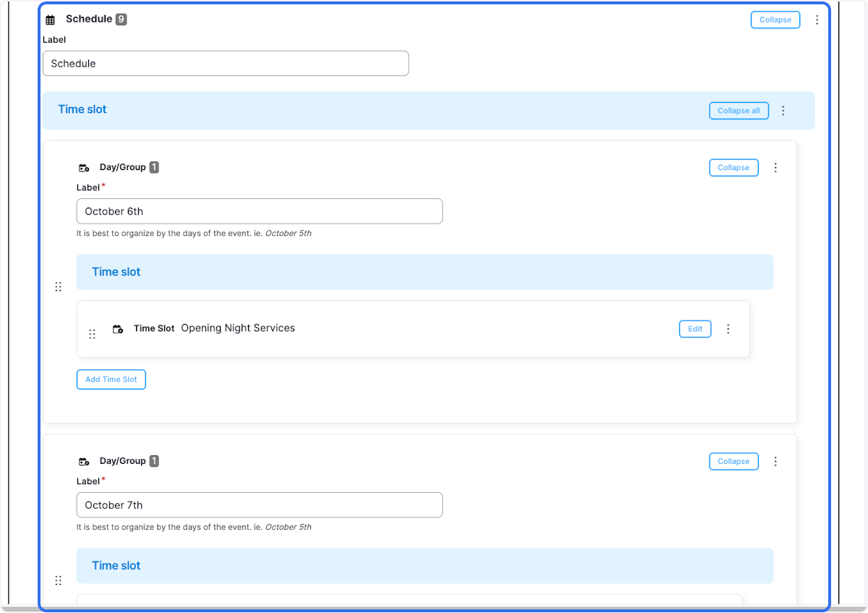Add a new Time Slot
This screenshot has height=613, width=868.
point(111,379)
